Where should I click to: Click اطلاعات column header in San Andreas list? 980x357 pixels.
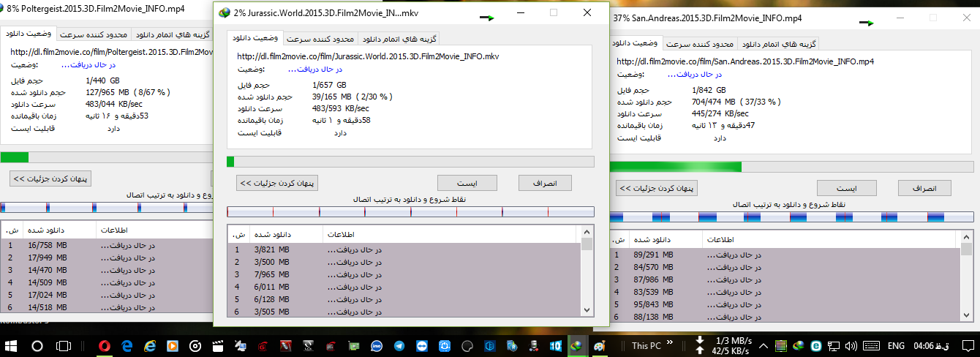[828, 239]
